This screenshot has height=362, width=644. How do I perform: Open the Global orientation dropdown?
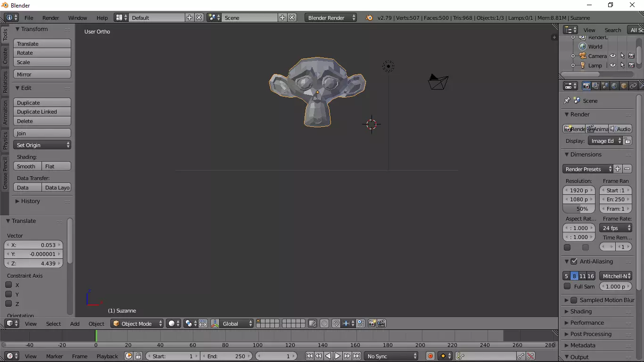(x=237, y=323)
